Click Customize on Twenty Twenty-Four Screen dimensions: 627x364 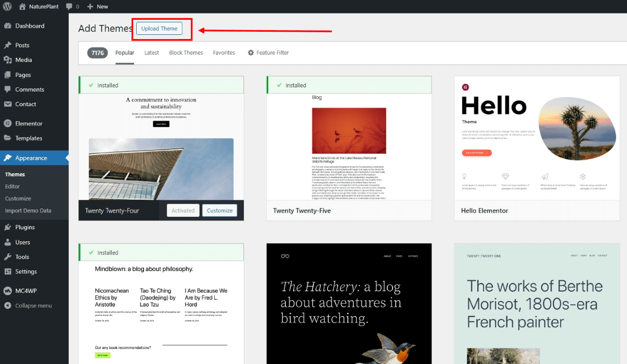pos(220,211)
